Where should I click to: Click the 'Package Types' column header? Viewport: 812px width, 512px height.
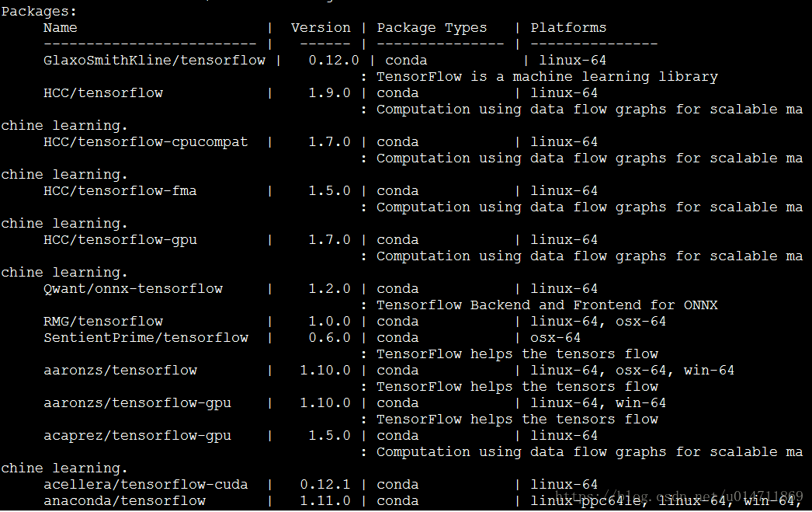pyautogui.click(x=432, y=28)
